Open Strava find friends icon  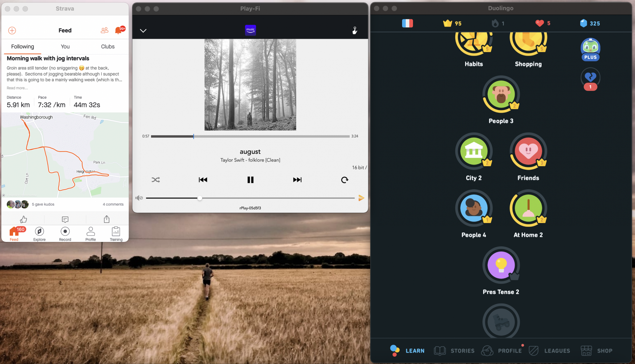104,30
